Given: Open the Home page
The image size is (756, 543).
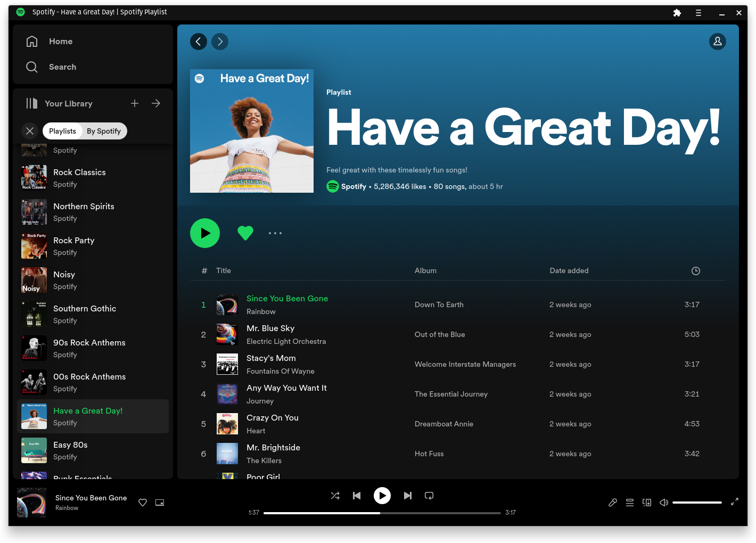Looking at the screenshot, I should [x=50, y=42].
